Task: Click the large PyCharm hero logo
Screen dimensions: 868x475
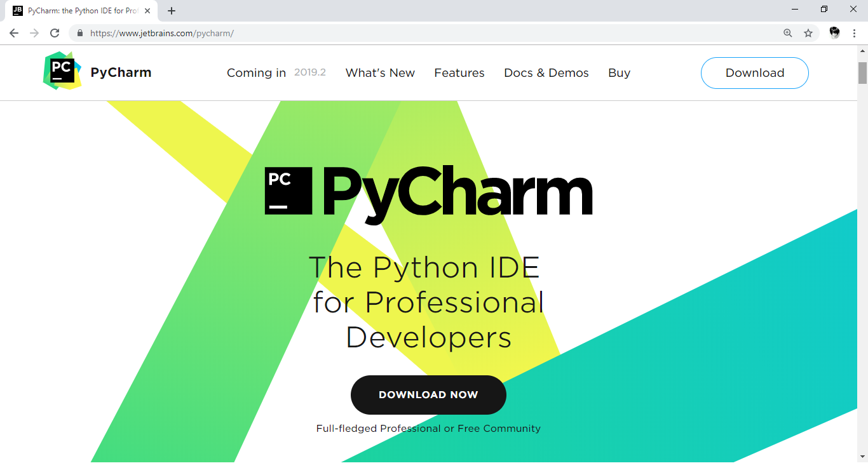Action: click(429, 194)
